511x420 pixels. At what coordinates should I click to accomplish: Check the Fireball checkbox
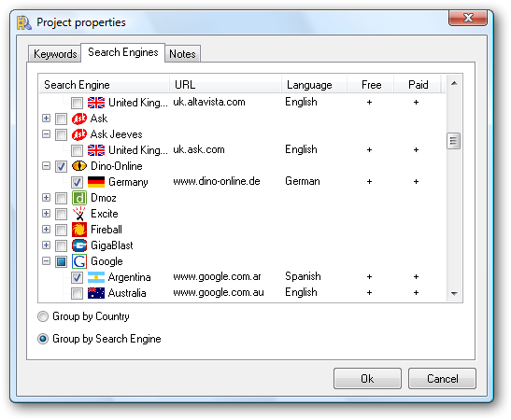tap(61, 230)
